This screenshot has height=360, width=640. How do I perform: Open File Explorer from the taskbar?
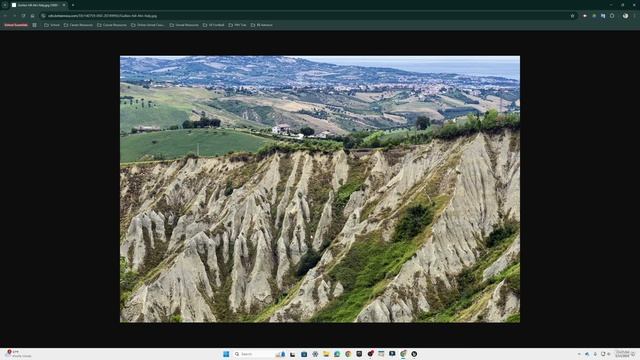tap(326, 354)
